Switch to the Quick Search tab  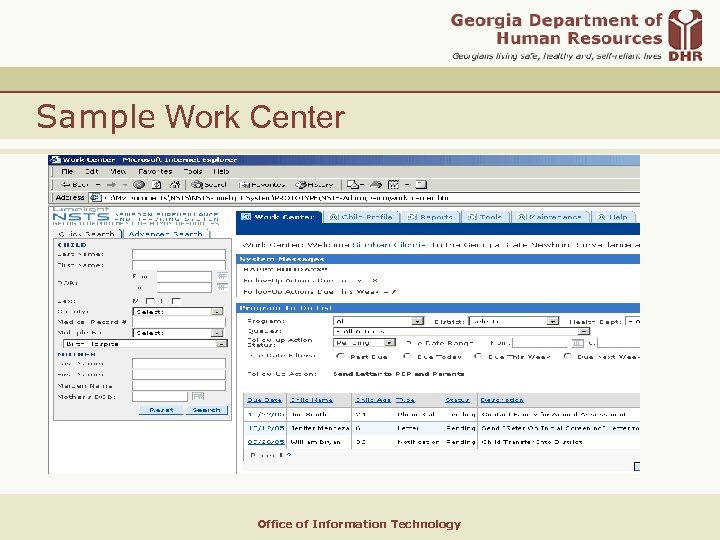click(x=87, y=234)
